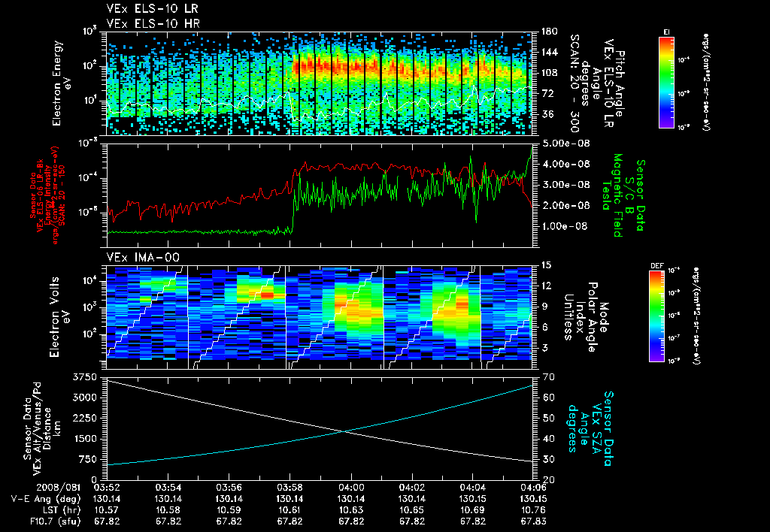Screen dimensions: 770x532
Task: Click the 3750 km distance tick label
Action: pos(84,377)
